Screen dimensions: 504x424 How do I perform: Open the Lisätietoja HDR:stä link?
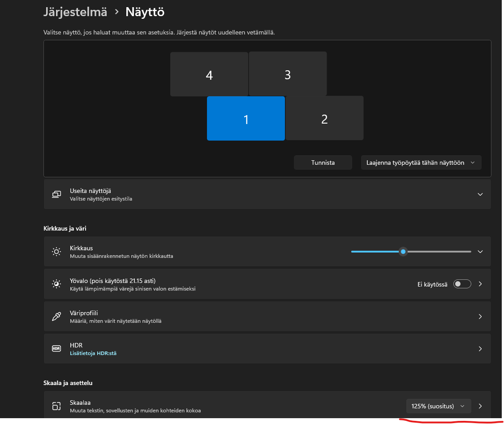93,353
